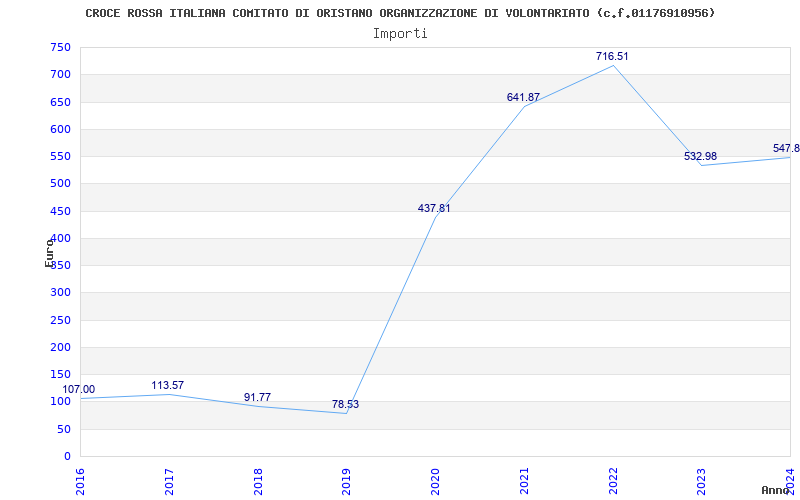Screen dimensions: 800x500
Task: Click the 2019 x-axis year label
Action: point(346,481)
